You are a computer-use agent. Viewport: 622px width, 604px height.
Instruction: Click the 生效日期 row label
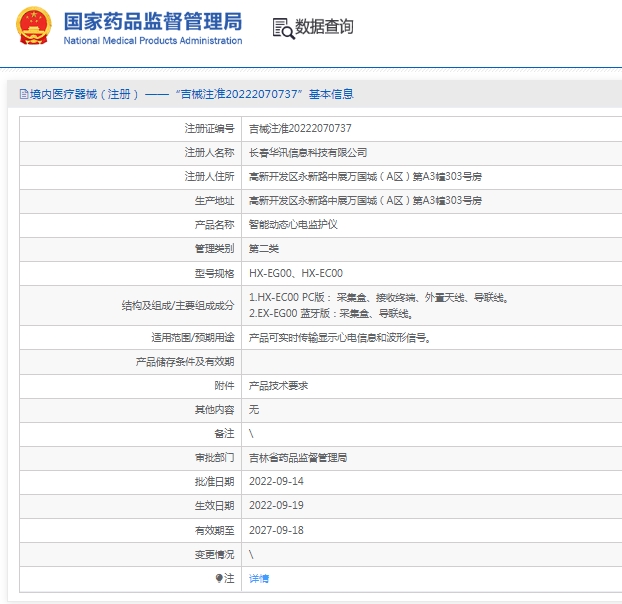(x=214, y=506)
